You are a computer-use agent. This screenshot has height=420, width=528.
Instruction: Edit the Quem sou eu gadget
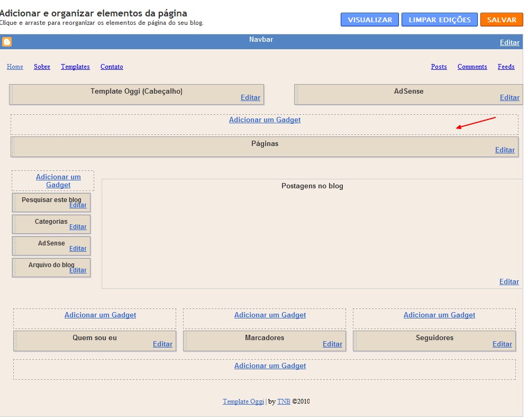[162, 344]
